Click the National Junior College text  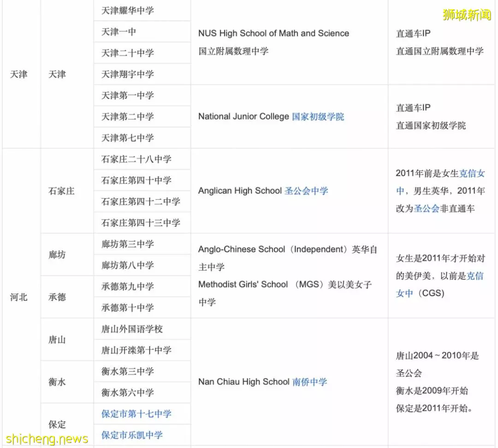(243, 117)
